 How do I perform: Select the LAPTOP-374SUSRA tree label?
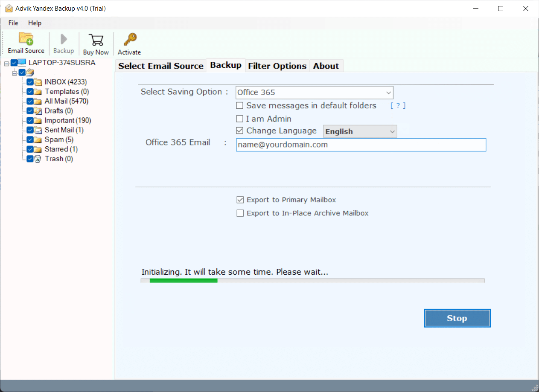coord(62,63)
